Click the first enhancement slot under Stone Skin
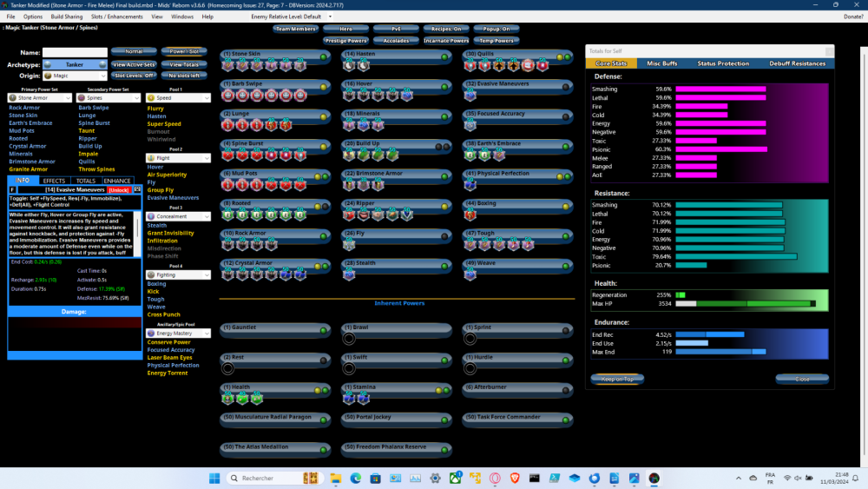 point(229,64)
